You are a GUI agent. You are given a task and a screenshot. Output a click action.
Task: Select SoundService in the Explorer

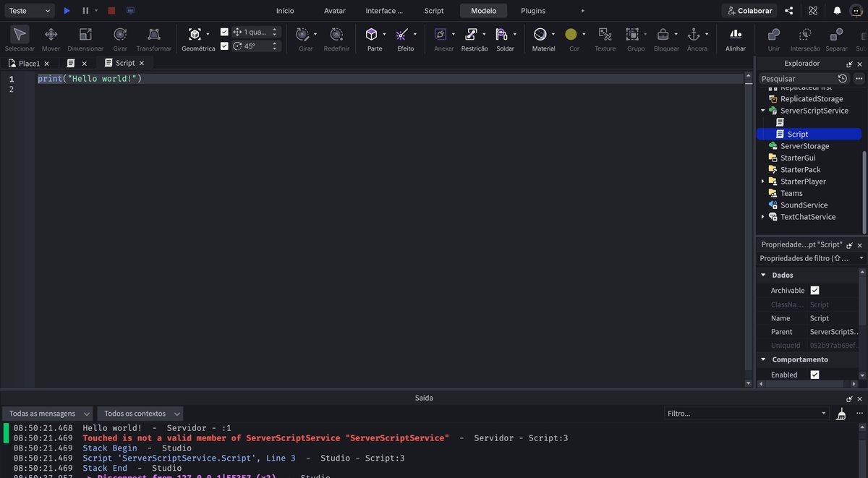[804, 205]
